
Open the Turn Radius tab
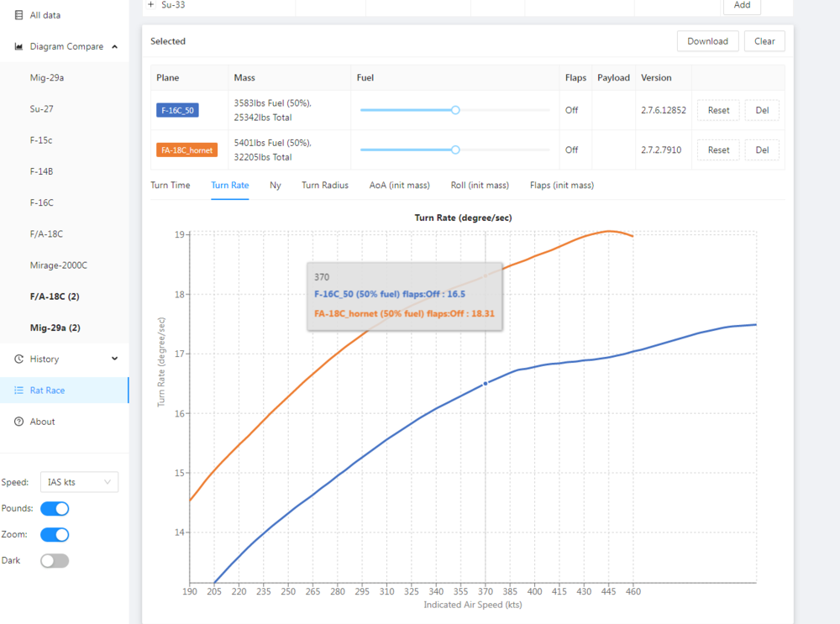point(323,186)
